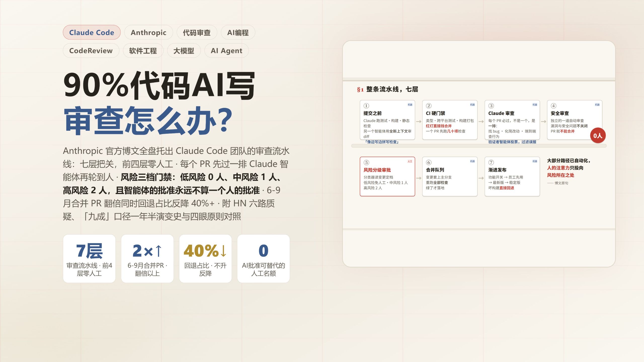Select step 7 card 渐进发布
This screenshot has width=644, height=362.
pos(512,176)
